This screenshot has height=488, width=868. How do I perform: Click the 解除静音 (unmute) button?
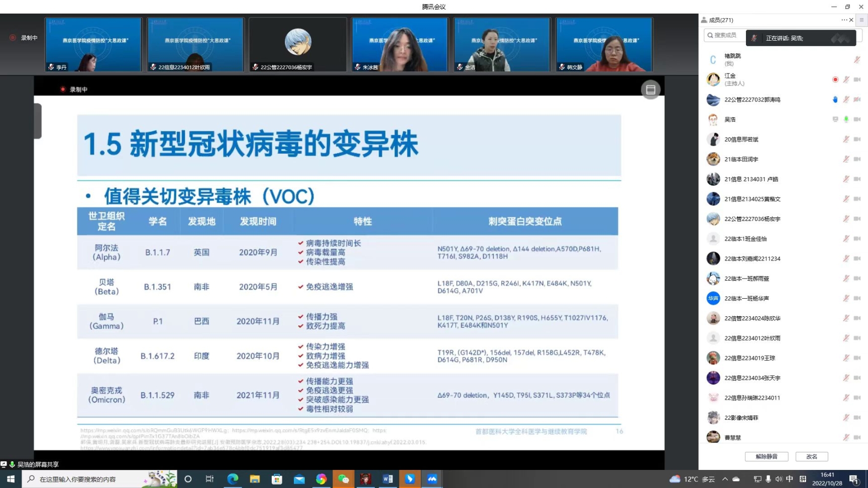click(x=766, y=456)
